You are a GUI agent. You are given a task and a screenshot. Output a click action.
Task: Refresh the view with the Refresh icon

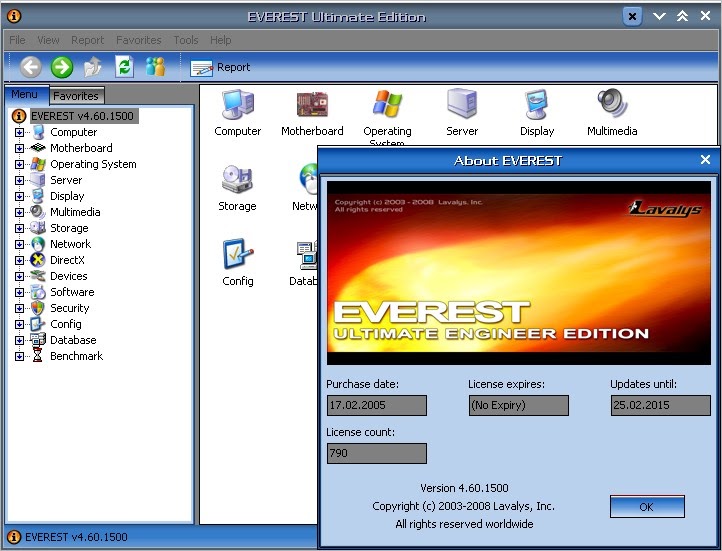tap(124, 67)
